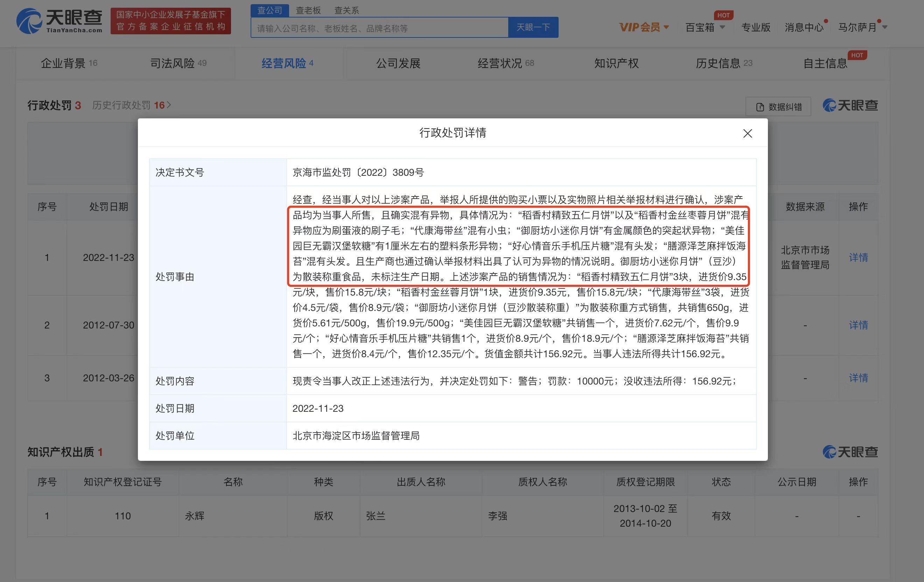The height and width of the screenshot is (582, 924).
Task: Click the 处罚事由 label cell
Action: (x=218, y=277)
